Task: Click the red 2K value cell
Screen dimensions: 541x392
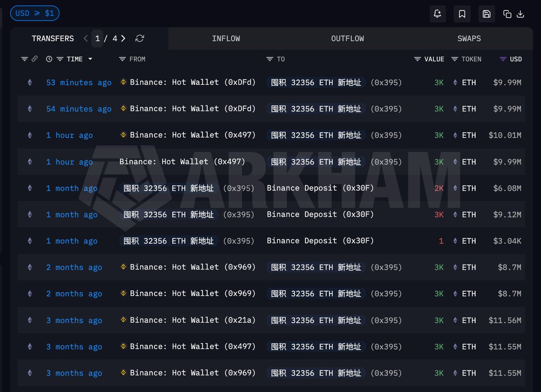Action: tap(439, 188)
